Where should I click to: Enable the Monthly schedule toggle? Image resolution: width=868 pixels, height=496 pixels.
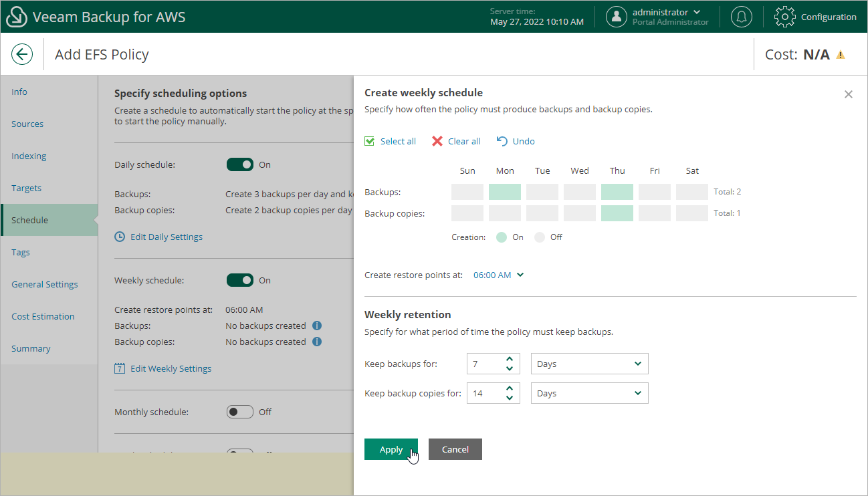[x=240, y=412]
